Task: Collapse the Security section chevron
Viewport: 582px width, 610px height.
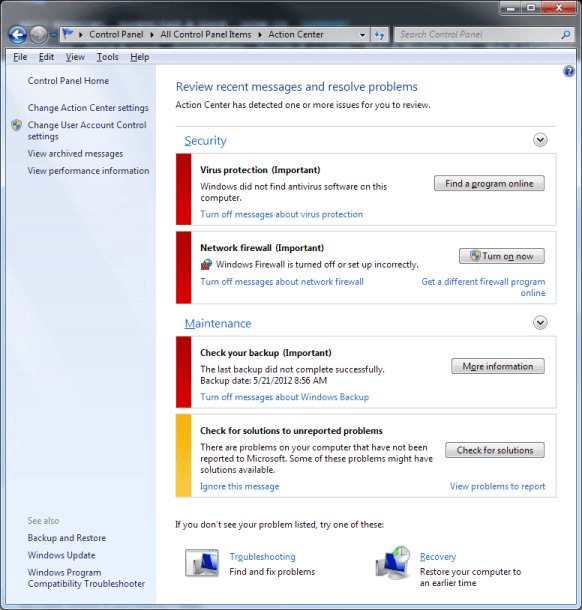Action: pos(540,140)
